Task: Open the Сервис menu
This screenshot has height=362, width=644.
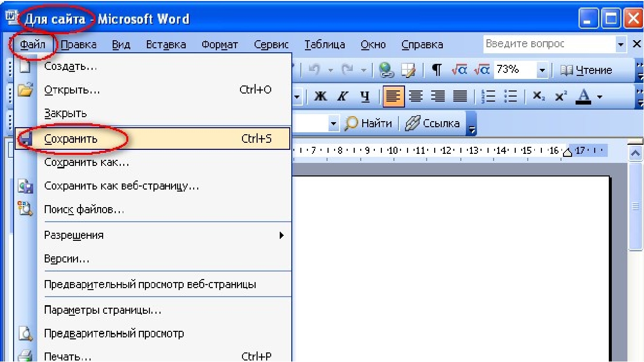Action: tap(271, 45)
